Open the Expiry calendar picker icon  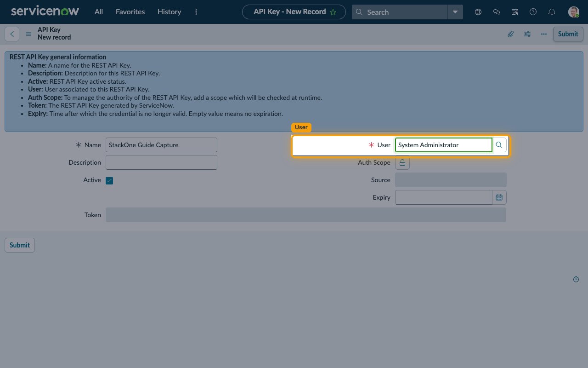pyautogui.click(x=499, y=197)
